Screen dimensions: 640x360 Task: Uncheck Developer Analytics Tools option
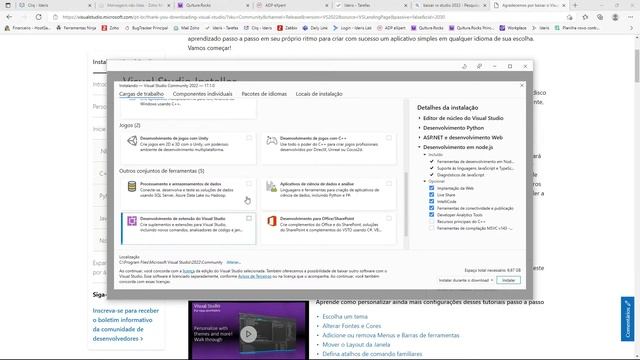(431, 215)
